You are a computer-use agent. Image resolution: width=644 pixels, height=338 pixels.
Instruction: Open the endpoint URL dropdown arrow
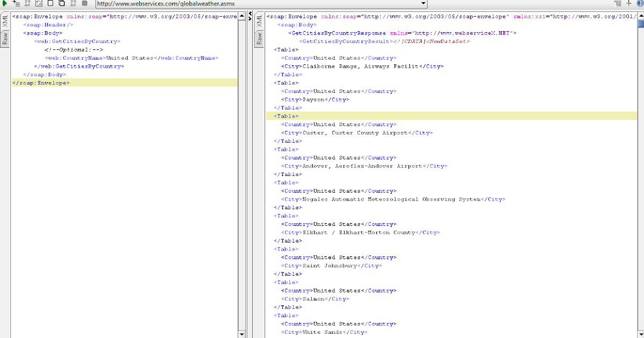coord(423,4)
